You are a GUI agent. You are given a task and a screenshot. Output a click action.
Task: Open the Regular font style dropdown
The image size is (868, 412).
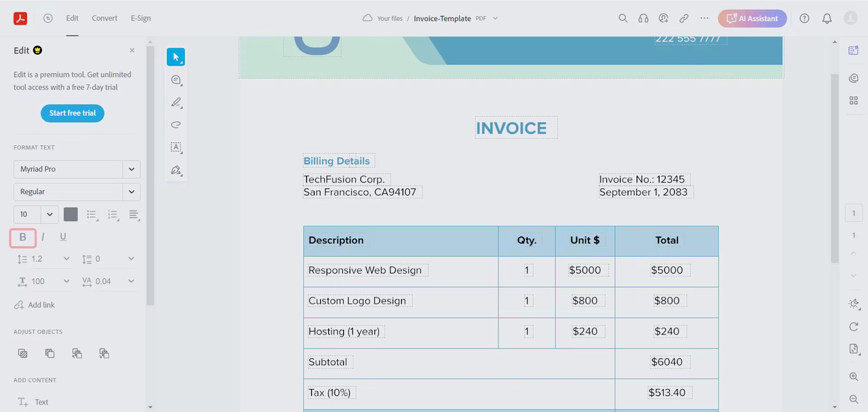(77, 192)
